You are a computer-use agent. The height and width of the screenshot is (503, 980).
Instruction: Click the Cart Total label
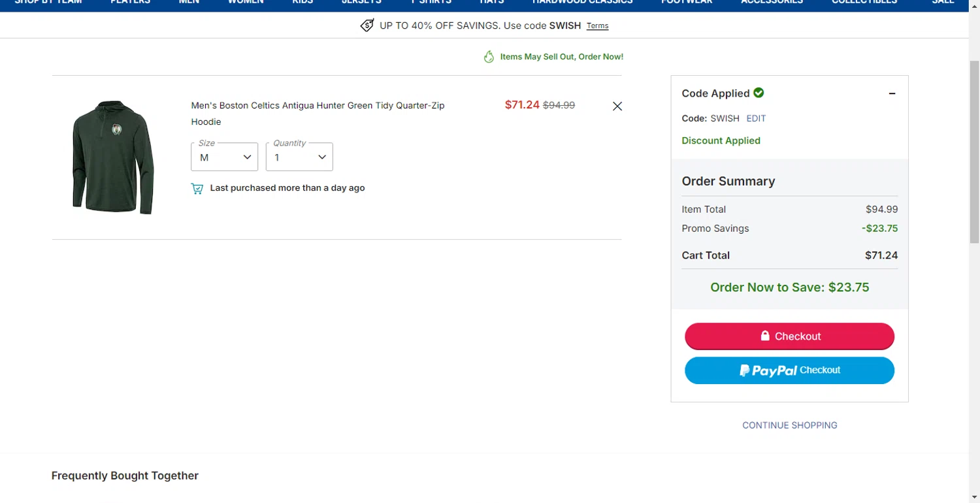click(706, 255)
